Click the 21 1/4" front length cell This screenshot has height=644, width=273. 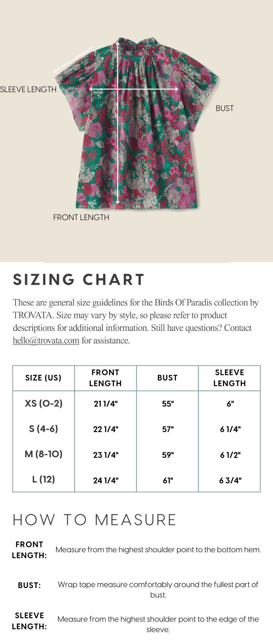[x=106, y=404]
